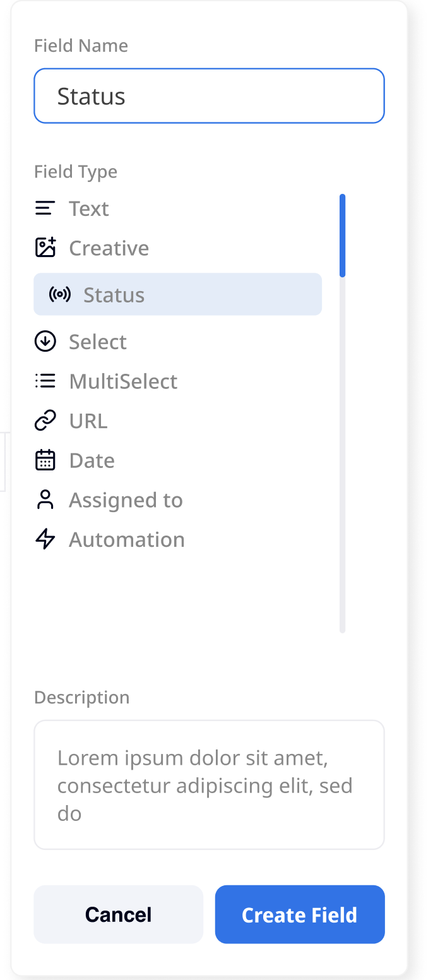Screen dimensions: 433x980
Task: Click the Status broadcast icon
Action: (60, 295)
